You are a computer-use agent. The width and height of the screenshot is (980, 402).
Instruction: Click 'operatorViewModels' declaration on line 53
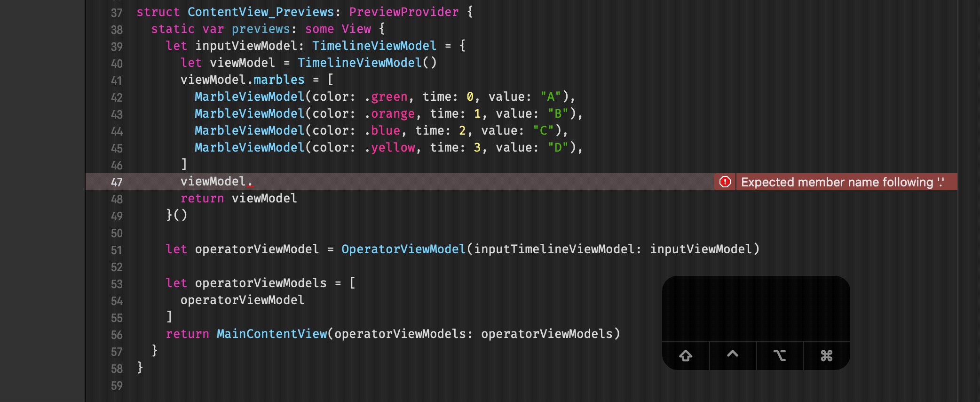(x=261, y=283)
